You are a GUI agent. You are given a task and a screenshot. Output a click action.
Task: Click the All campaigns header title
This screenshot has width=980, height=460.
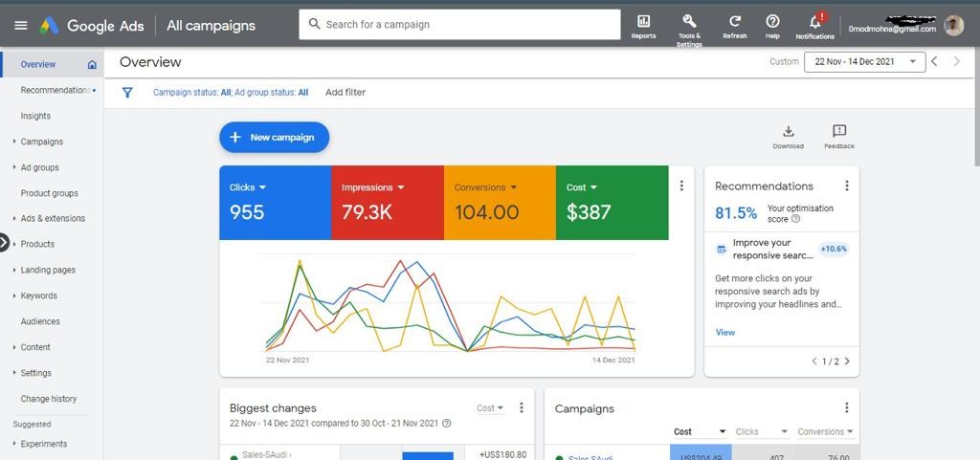click(212, 26)
